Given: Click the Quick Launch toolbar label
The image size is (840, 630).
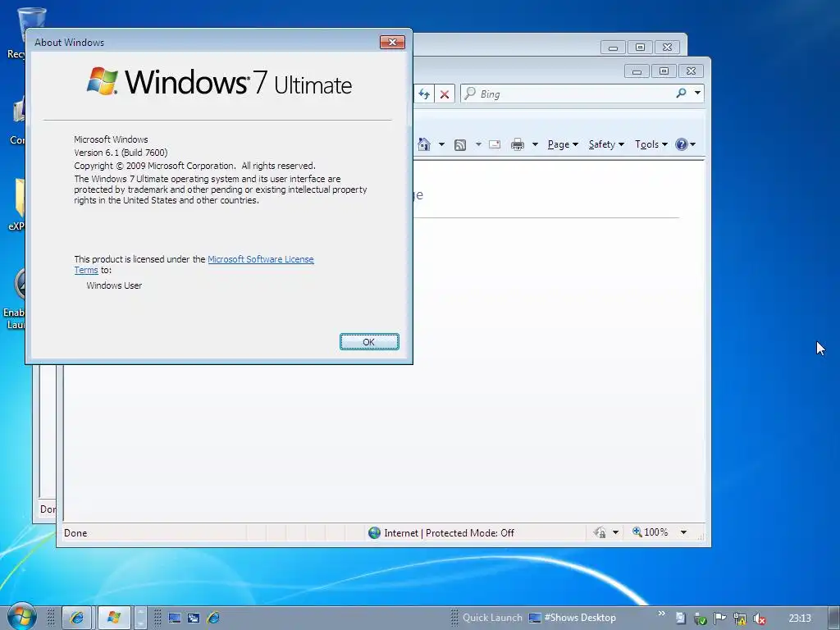Looking at the screenshot, I should 492,618.
